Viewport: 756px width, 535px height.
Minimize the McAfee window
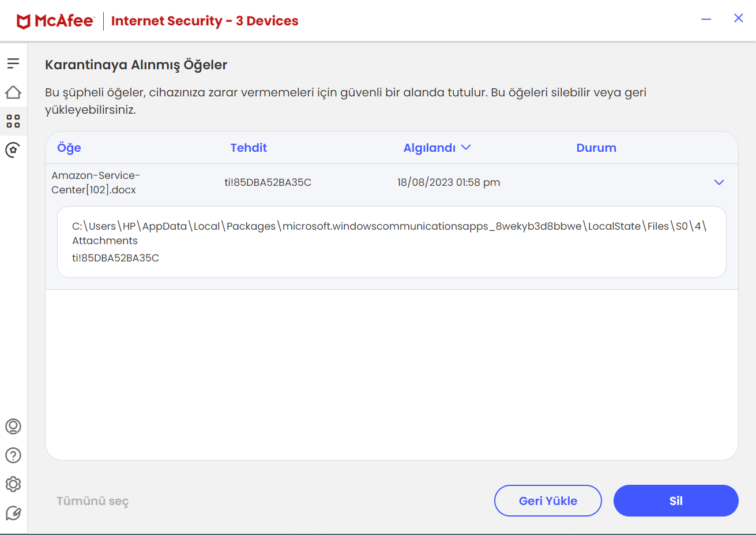coord(706,19)
